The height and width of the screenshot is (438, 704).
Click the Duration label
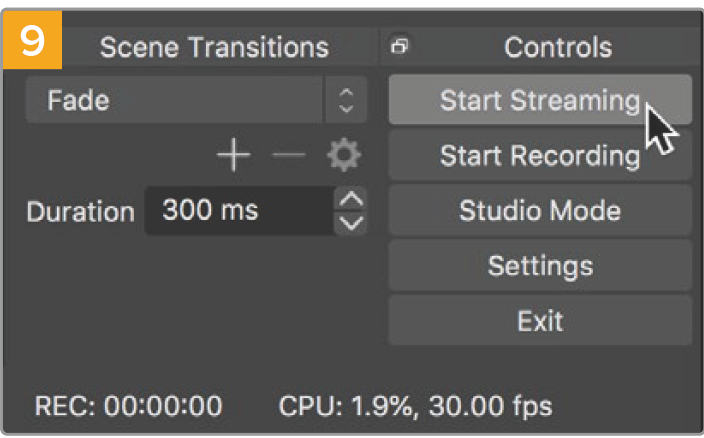pyautogui.click(x=80, y=212)
